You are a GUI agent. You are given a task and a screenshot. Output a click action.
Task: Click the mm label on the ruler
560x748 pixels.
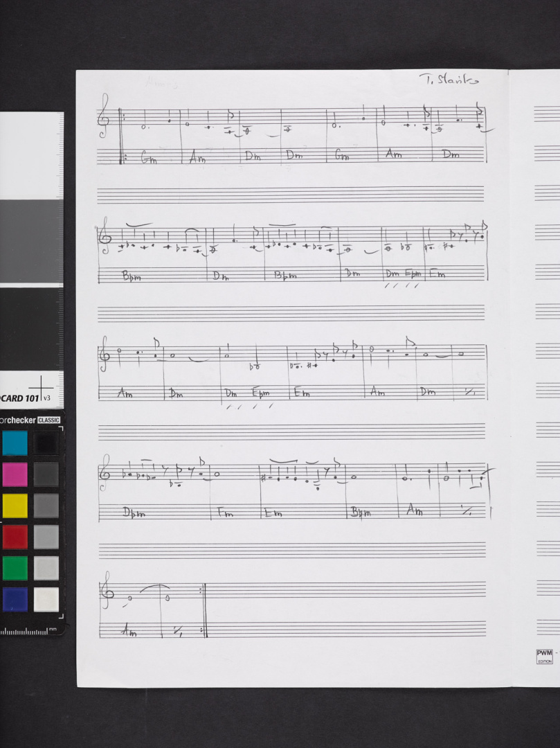point(53,629)
